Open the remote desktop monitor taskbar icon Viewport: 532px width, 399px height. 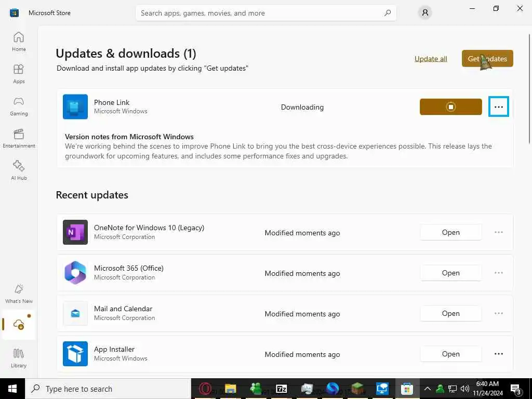click(382, 389)
